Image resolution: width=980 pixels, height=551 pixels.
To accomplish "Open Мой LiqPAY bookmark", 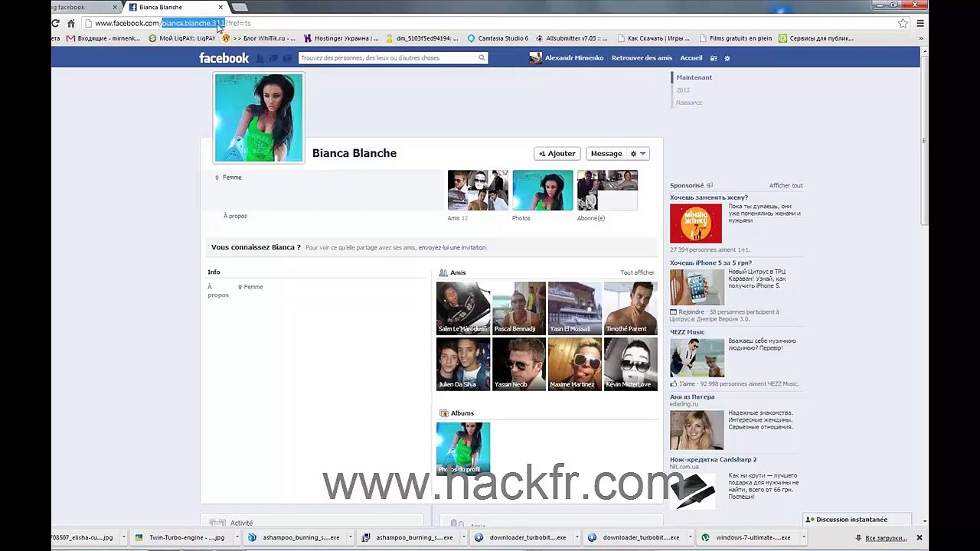I will pos(182,38).
